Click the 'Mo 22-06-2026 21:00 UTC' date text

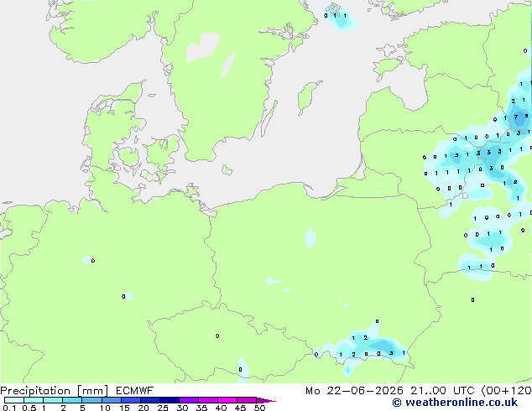pyautogui.click(x=389, y=391)
